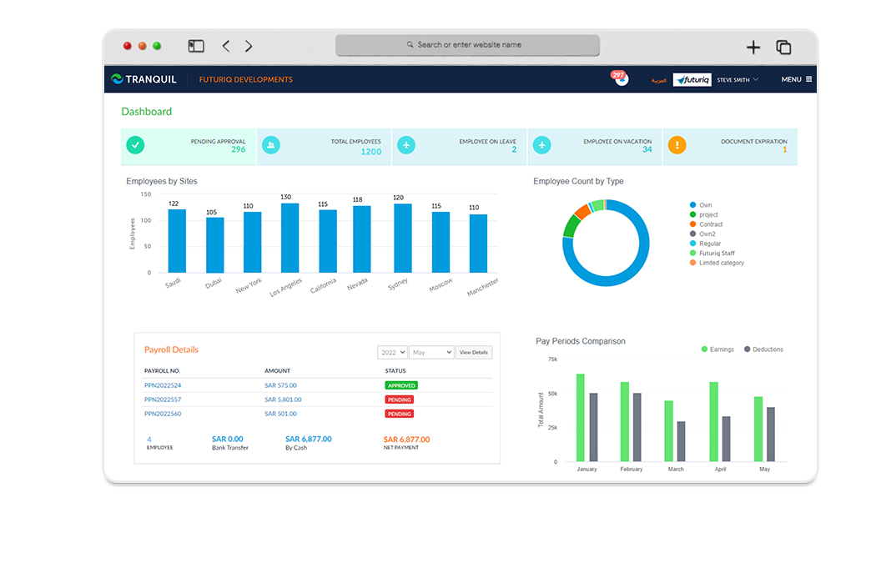This screenshot has height=588, width=876.
Task: Toggle the Deductions legend entry
Action: coord(759,349)
